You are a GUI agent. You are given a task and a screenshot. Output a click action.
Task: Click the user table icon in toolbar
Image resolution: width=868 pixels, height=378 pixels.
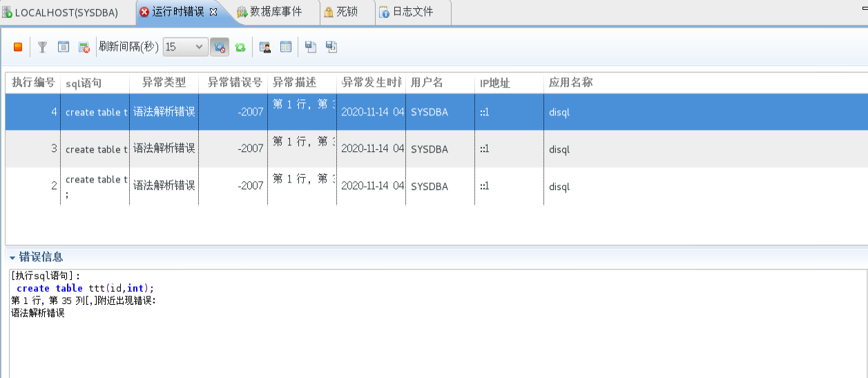point(265,47)
